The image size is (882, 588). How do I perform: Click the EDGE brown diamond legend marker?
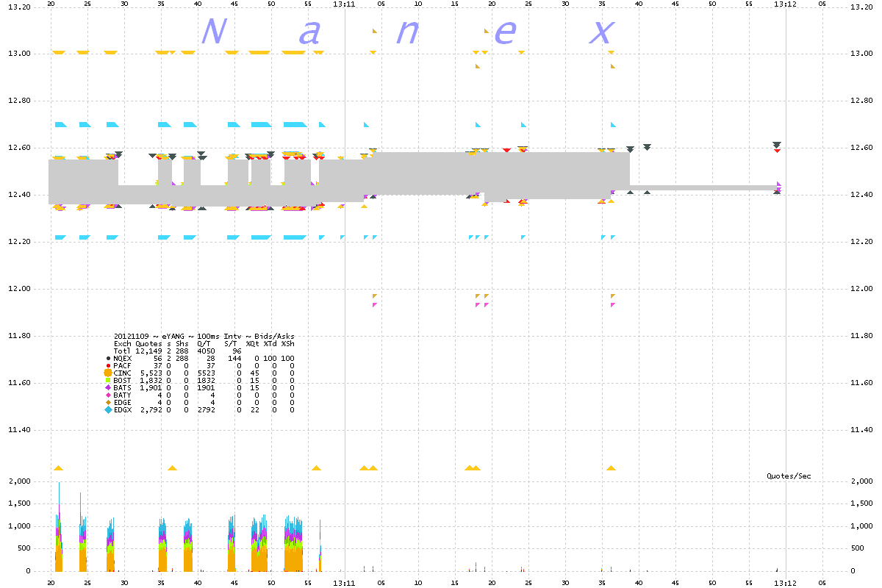[108, 402]
